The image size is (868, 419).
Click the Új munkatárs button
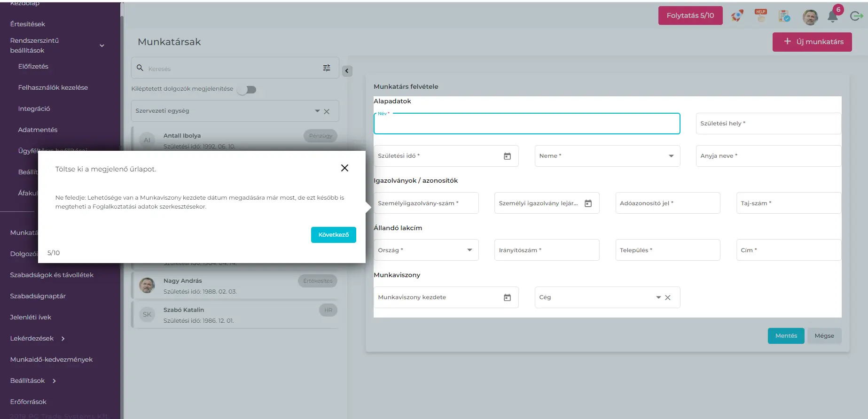click(x=812, y=42)
